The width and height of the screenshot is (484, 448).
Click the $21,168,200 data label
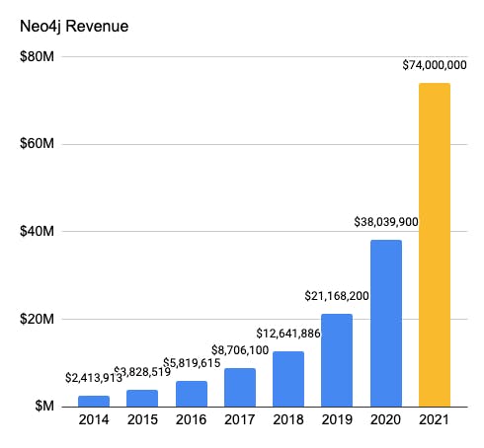(337, 296)
